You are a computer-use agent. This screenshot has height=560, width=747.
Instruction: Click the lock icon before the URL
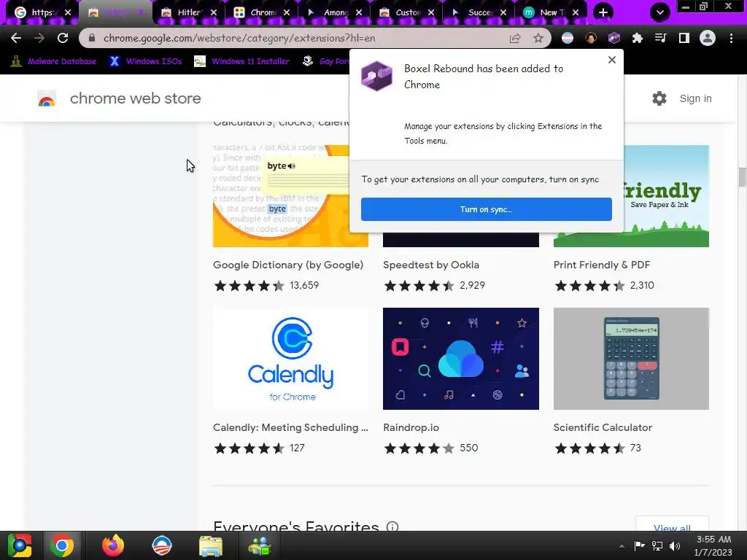pyautogui.click(x=92, y=38)
